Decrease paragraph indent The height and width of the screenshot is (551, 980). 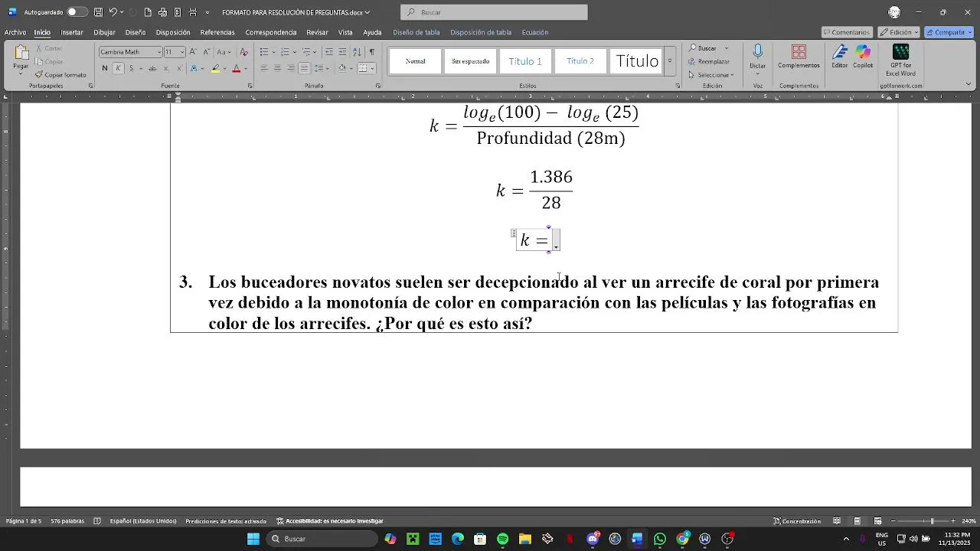coord(329,52)
